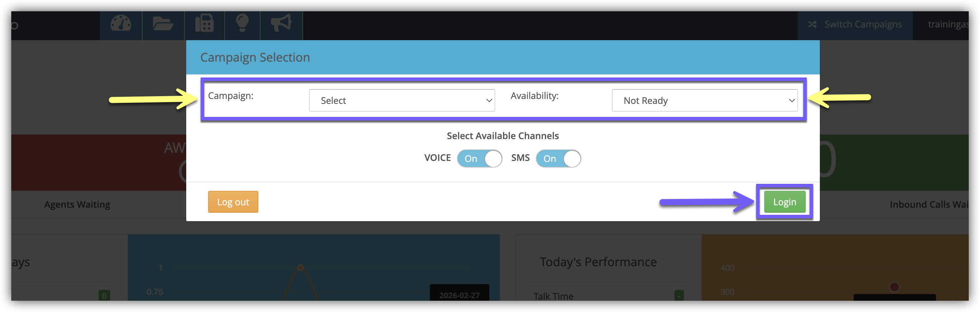Toggle the VOICE channel switch
Viewport: 980px width, 312px height.
(x=479, y=159)
